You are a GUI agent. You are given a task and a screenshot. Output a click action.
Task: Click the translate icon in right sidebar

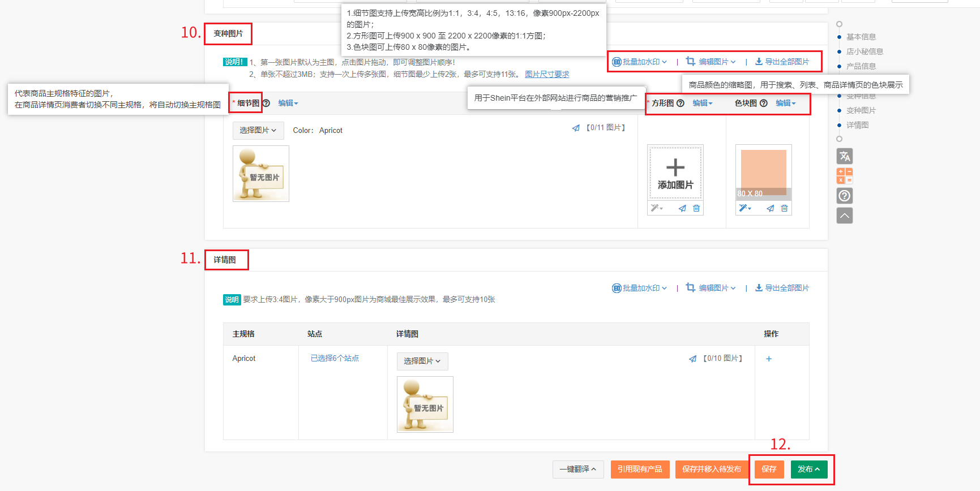844,156
